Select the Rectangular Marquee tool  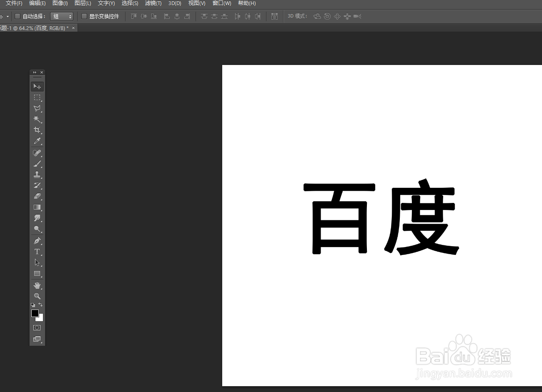(38, 97)
